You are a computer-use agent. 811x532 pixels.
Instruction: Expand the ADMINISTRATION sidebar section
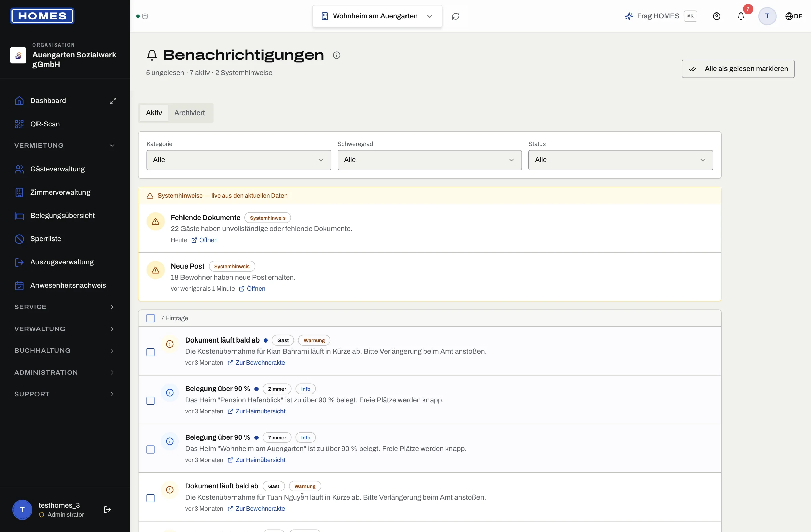click(x=65, y=372)
